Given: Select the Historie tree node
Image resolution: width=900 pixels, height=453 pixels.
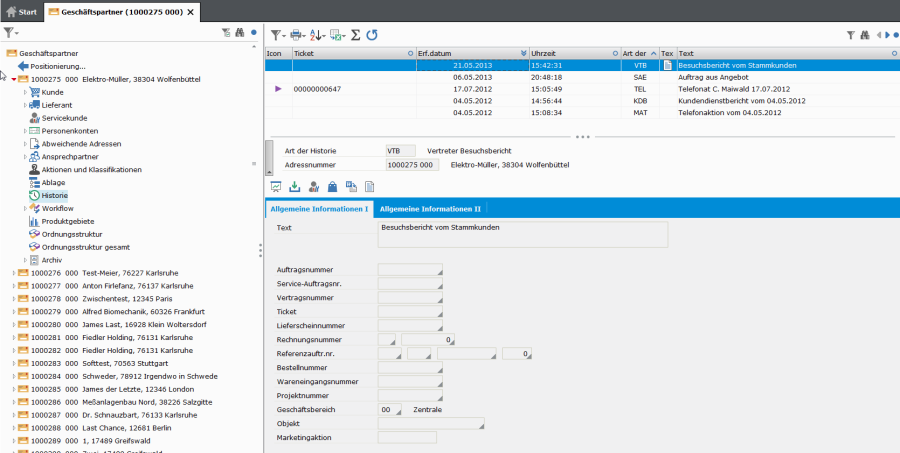Looking at the screenshot, I should [55, 196].
